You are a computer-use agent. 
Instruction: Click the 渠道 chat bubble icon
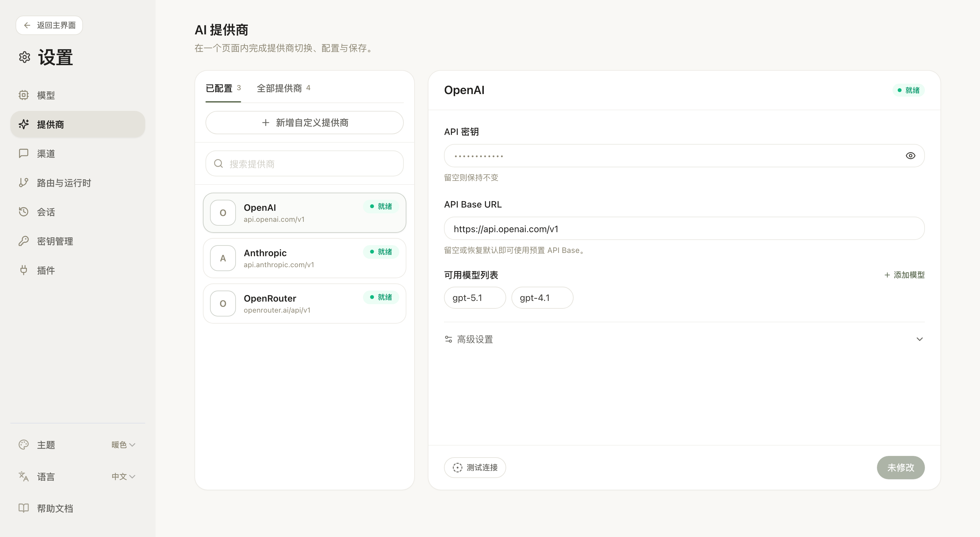[x=24, y=153]
